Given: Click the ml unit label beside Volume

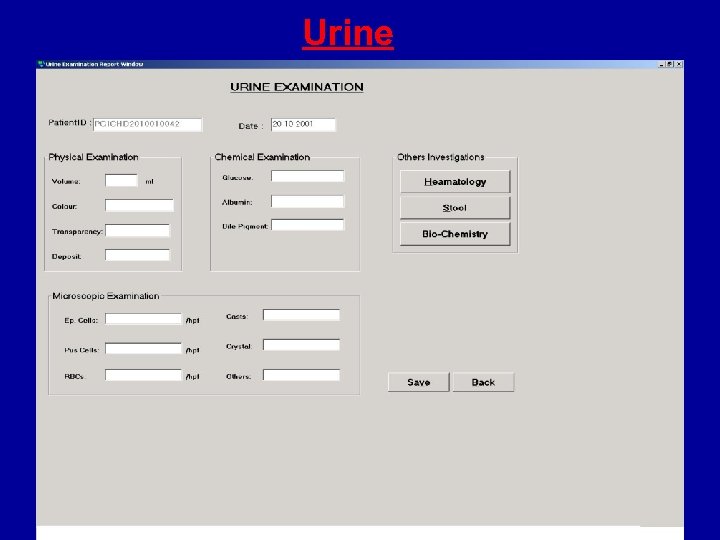Looking at the screenshot, I should click(149, 182).
